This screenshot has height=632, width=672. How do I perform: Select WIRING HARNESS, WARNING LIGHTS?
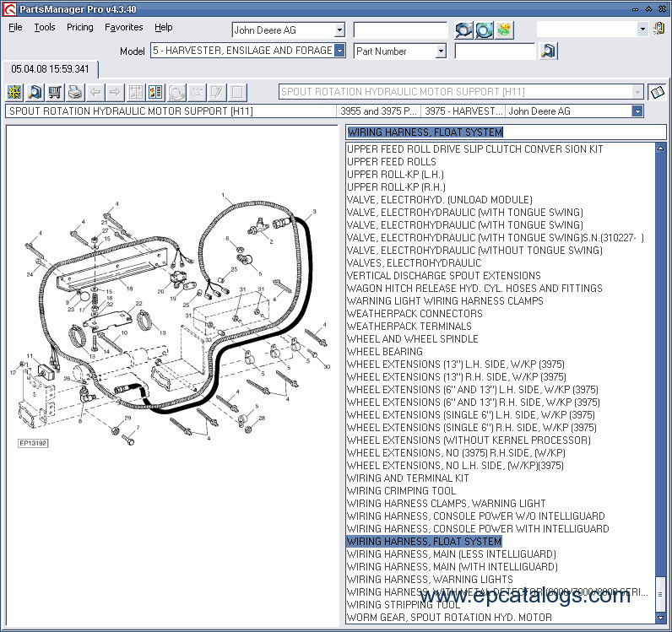[430, 580]
